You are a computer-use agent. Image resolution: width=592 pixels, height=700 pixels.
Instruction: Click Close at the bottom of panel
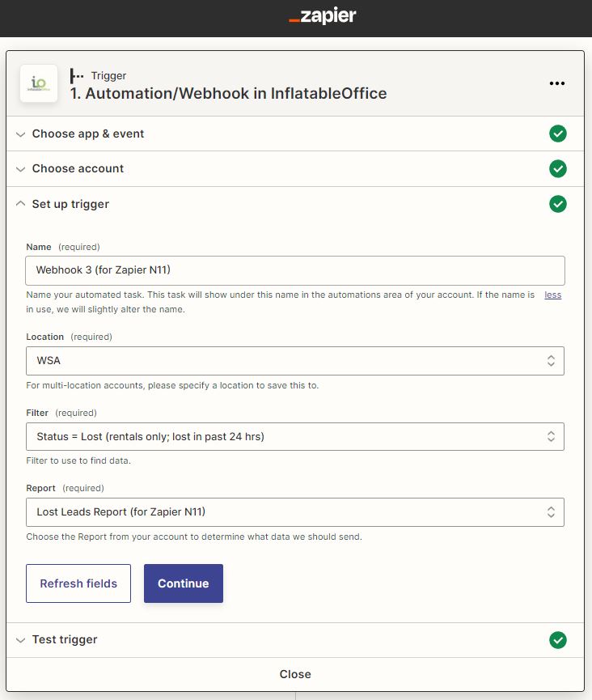coord(295,674)
